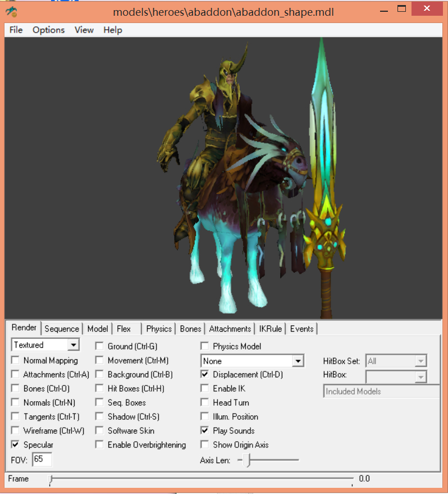Enable Attachments (Ctrl-A) checkbox
The image size is (448, 494).
coord(15,374)
